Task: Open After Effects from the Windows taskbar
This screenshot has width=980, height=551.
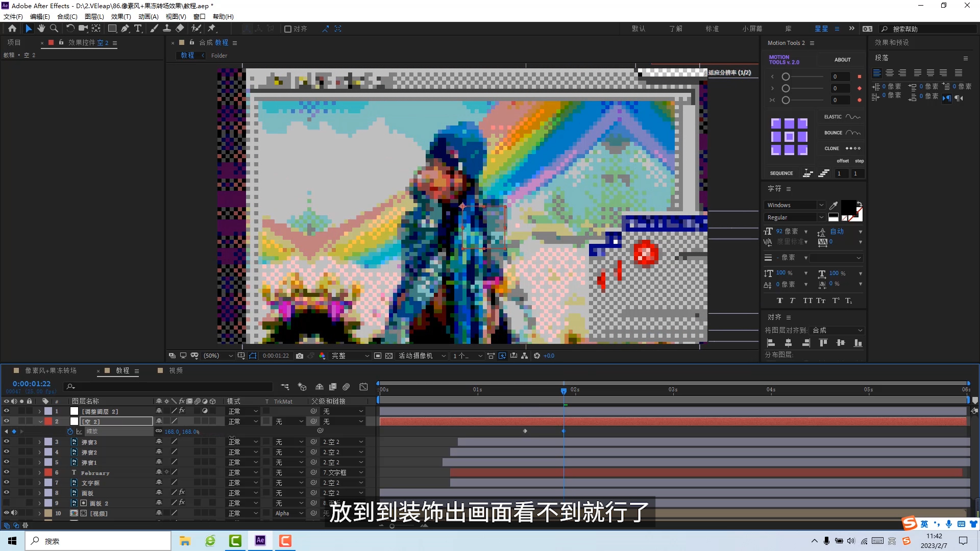Action: click(260, 540)
